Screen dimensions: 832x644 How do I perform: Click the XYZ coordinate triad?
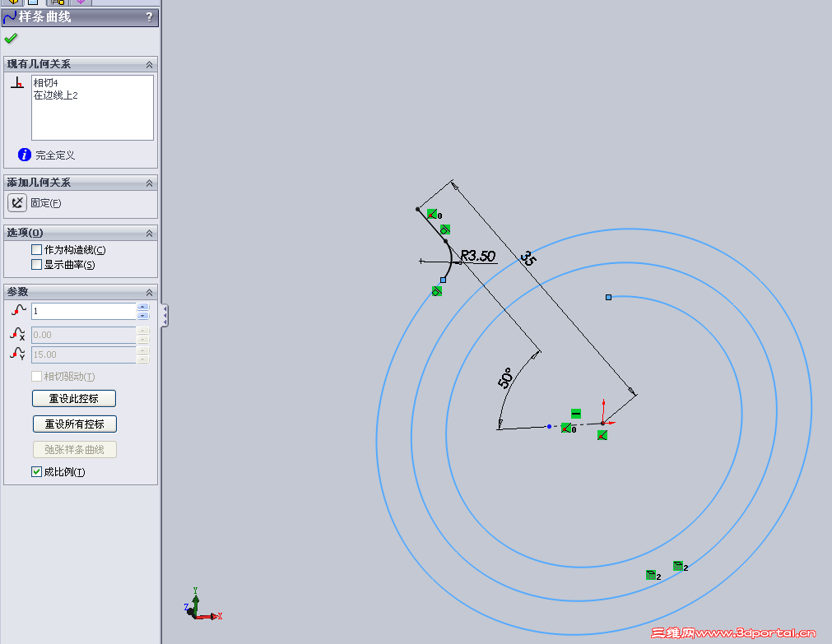pos(202,606)
